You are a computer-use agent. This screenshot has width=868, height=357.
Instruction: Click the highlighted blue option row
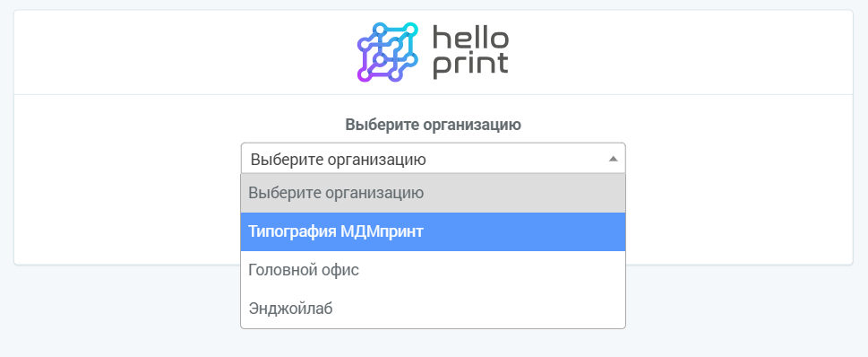[433, 231]
